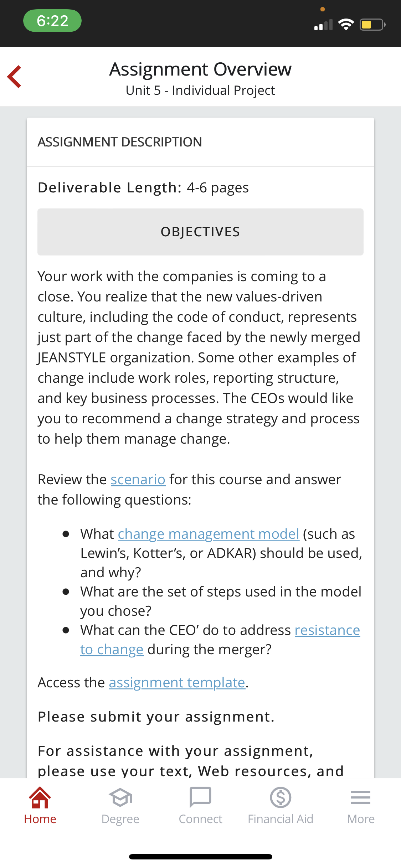Open the Connect chat bubble icon
The image size is (401, 868).
200,797
